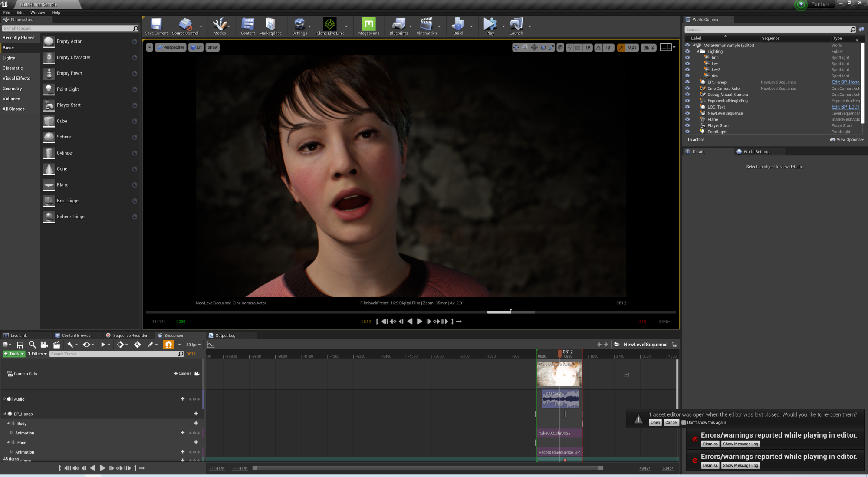Expand the Audio track
This screenshot has height=477, width=868.
[x=4, y=399]
